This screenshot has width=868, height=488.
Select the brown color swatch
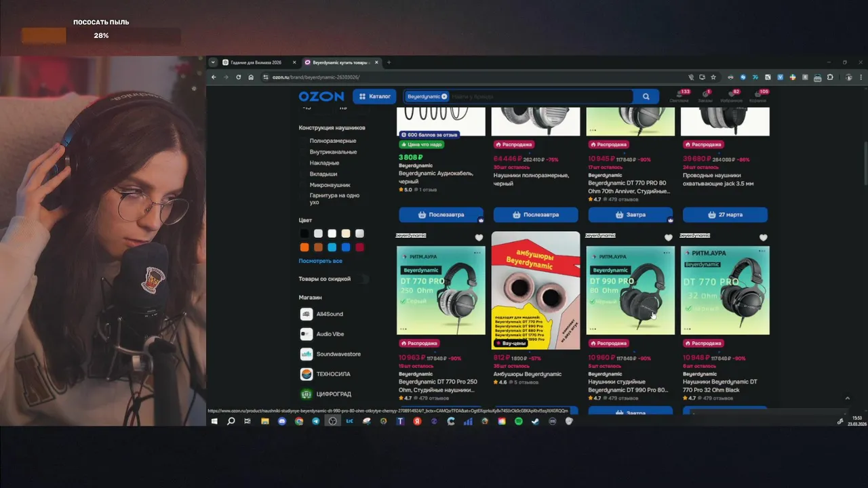click(318, 247)
